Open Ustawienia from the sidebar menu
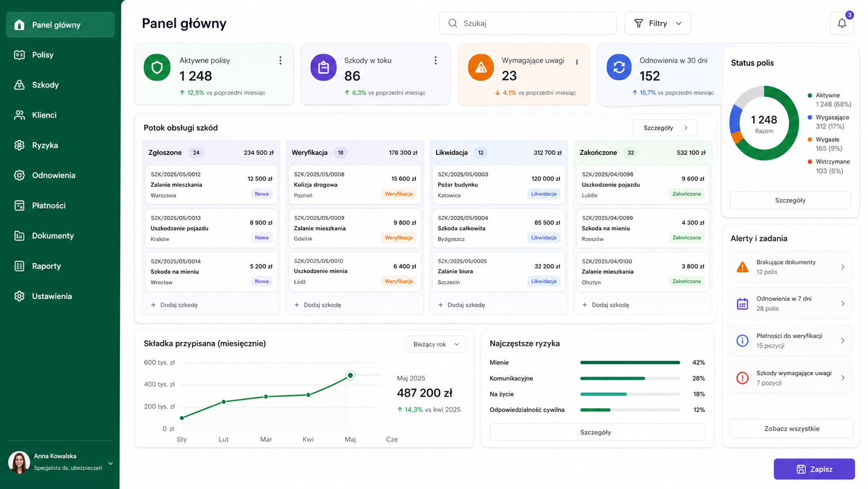The height and width of the screenshot is (489, 868). [x=60, y=296]
